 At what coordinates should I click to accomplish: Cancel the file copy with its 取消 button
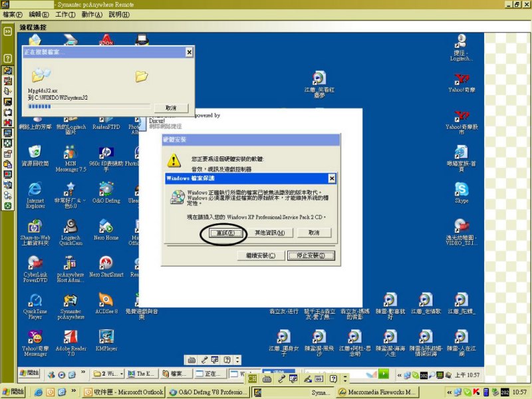(x=171, y=108)
